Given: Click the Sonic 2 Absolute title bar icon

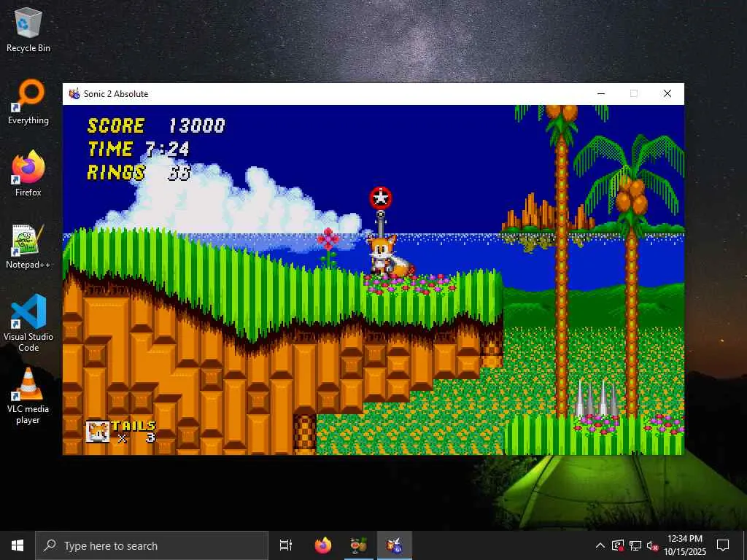Looking at the screenshot, I should 74,94.
